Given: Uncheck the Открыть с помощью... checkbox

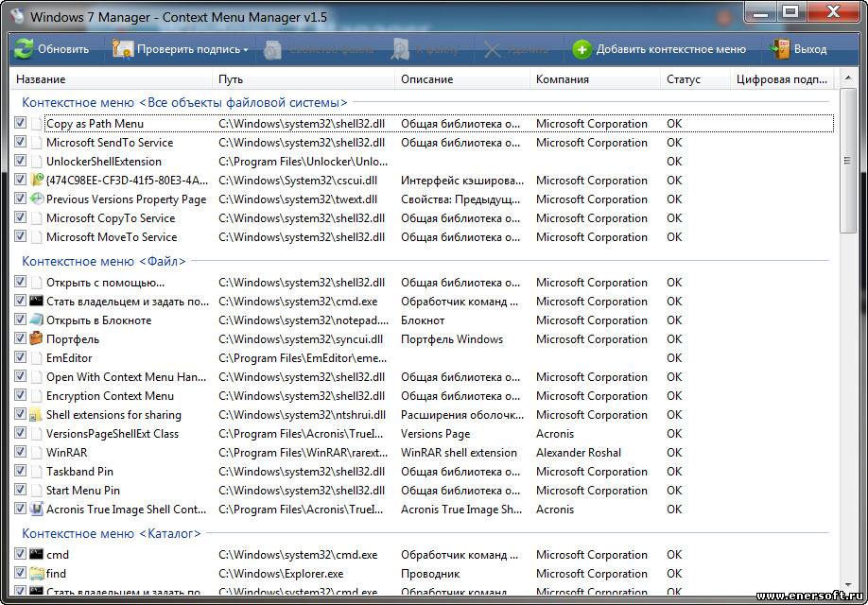Looking at the screenshot, I should (21, 282).
